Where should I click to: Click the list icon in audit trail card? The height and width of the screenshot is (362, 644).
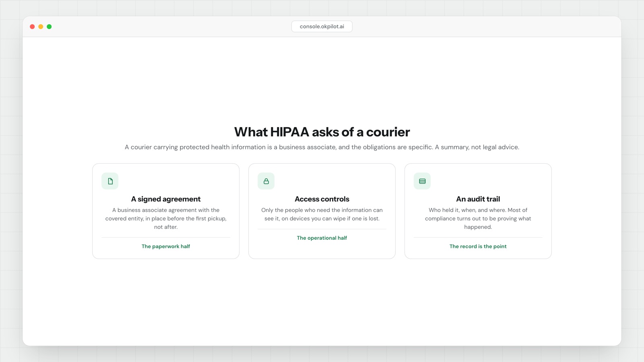coord(422,181)
